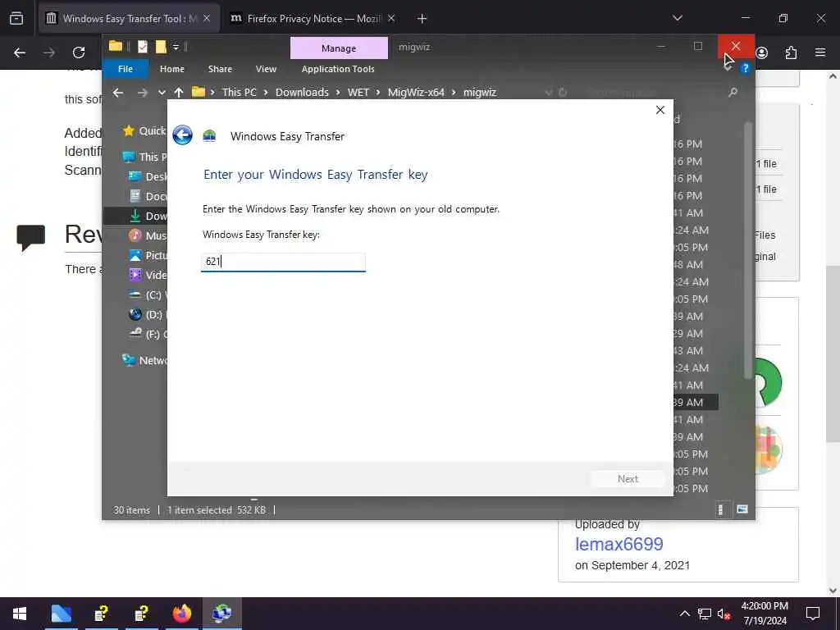Click Explorer's back navigation arrow
Image resolution: width=840 pixels, height=630 pixels.
118,93
